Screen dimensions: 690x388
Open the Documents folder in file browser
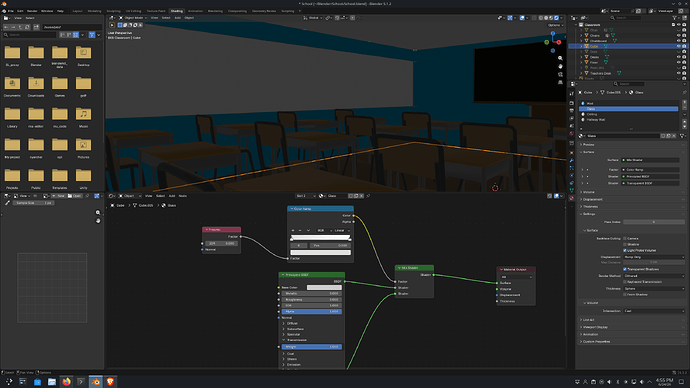pyautogui.click(x=12, y=84)
